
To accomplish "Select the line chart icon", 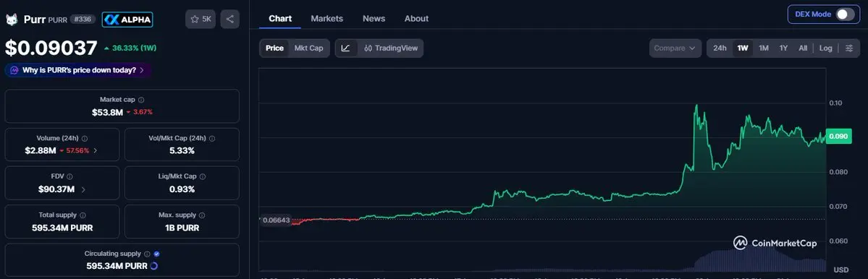I will tap(345, 48).
